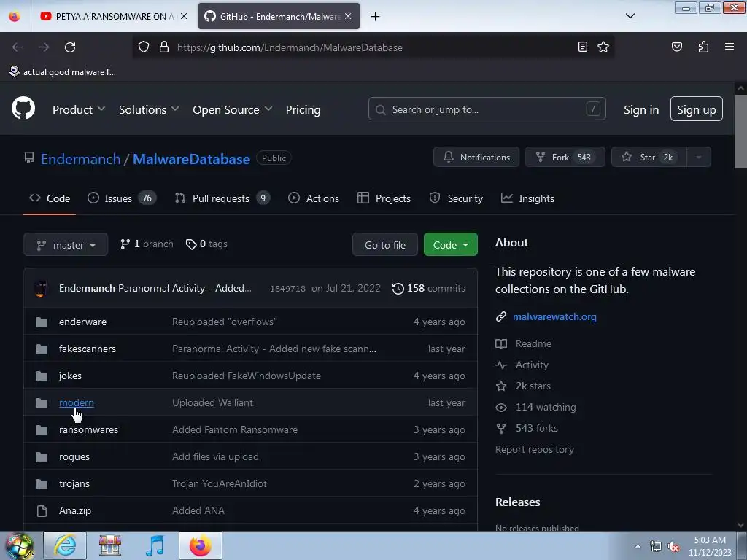Click the muted volume tray icon

click(x=673, y=547)
